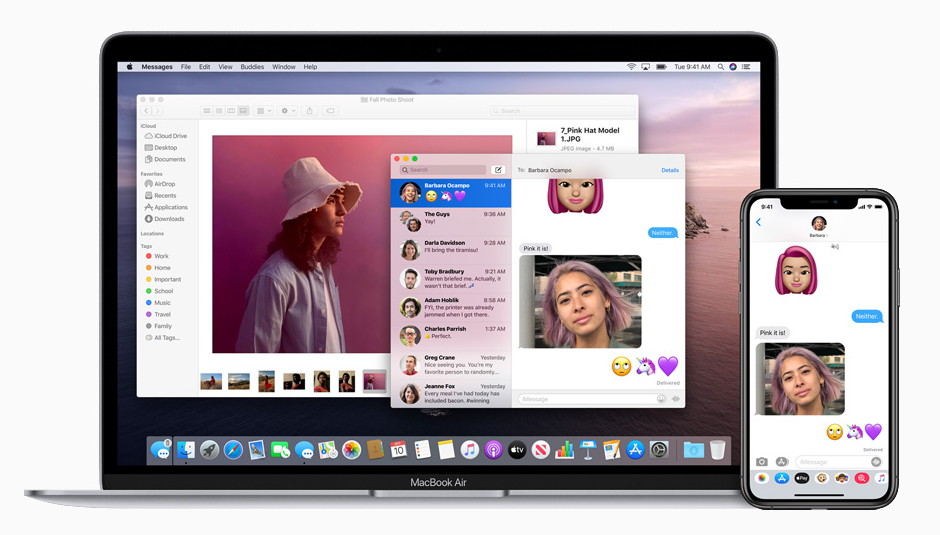The height and width of the screenshot is (535, 940).
Task: Open Podcasts icon in the Dock
Action: pyautogui.click(x=493, y=449)
